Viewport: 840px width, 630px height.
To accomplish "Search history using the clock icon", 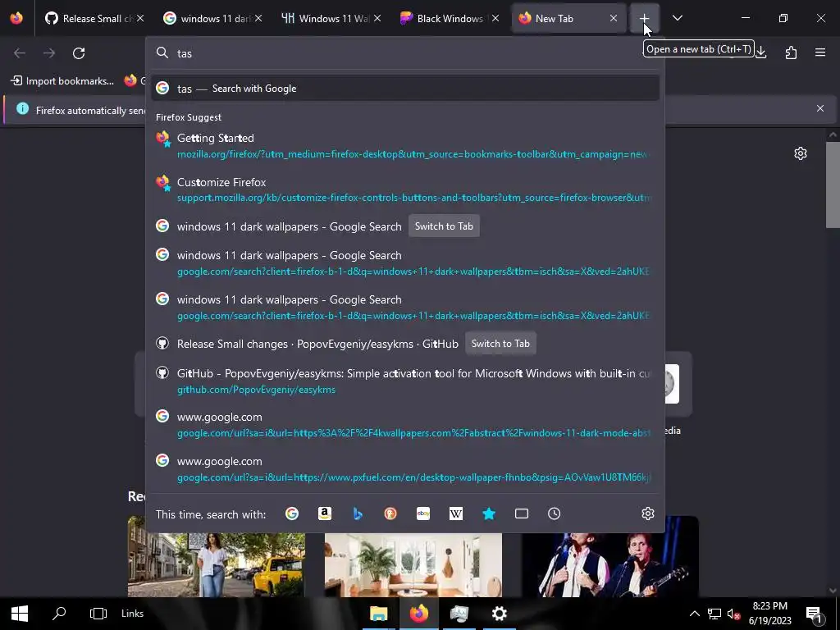I will coord(554,514).
